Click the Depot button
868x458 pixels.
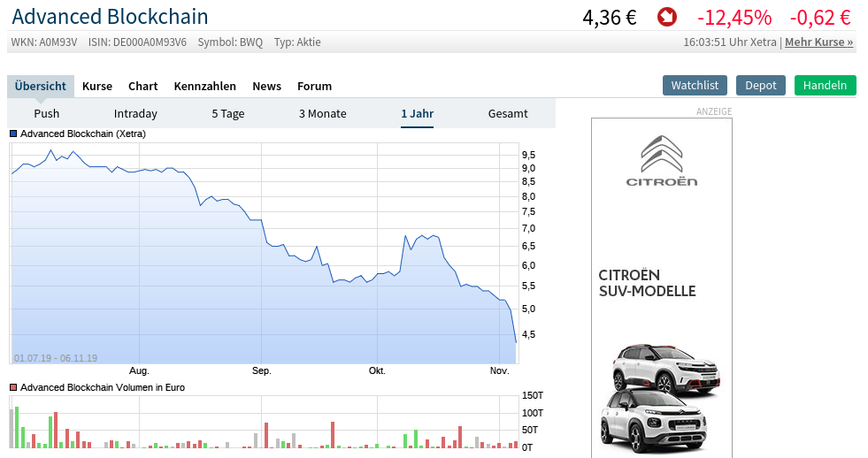pyautogui.click(x=761, y=85)
